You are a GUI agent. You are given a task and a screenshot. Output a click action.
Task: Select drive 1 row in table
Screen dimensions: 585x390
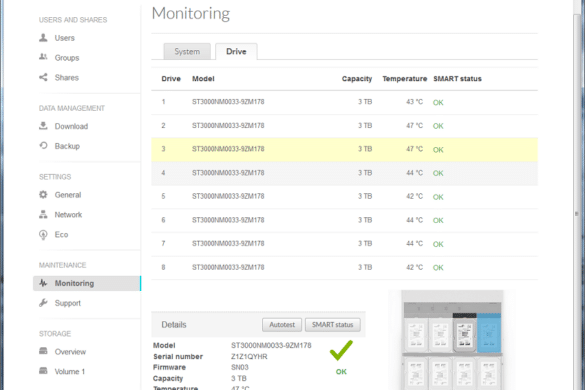coord(344,102)
